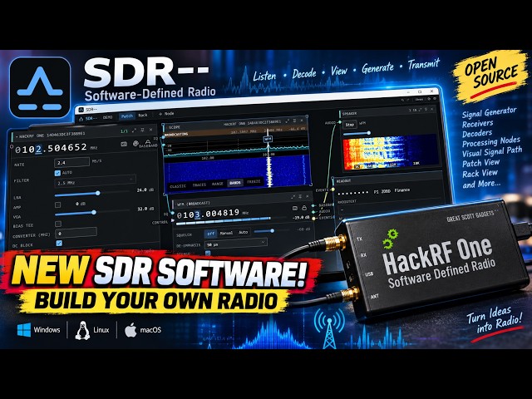Click the settings gear in app toolbar
The width and height of the screenshot is (532, 399).
(428, 99)
